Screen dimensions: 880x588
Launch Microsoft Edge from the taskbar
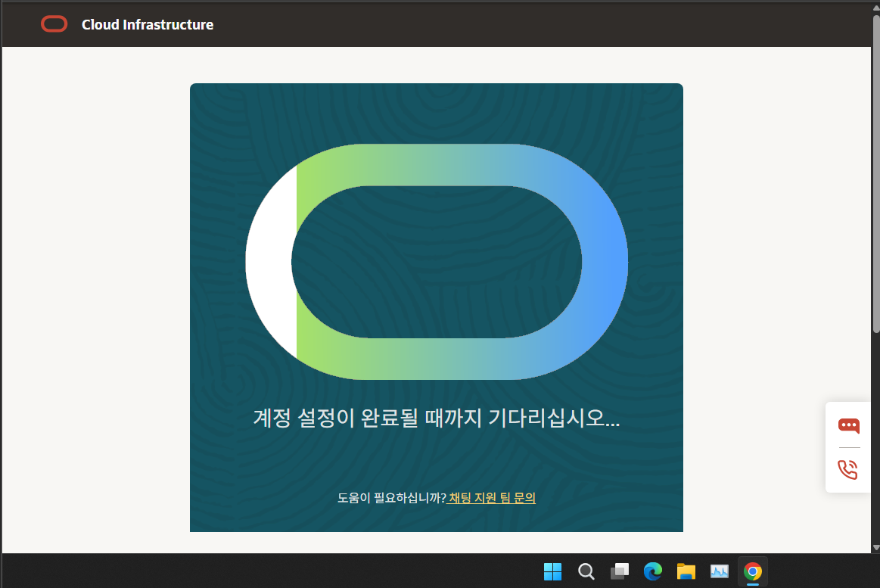click(x=653, y=571)
